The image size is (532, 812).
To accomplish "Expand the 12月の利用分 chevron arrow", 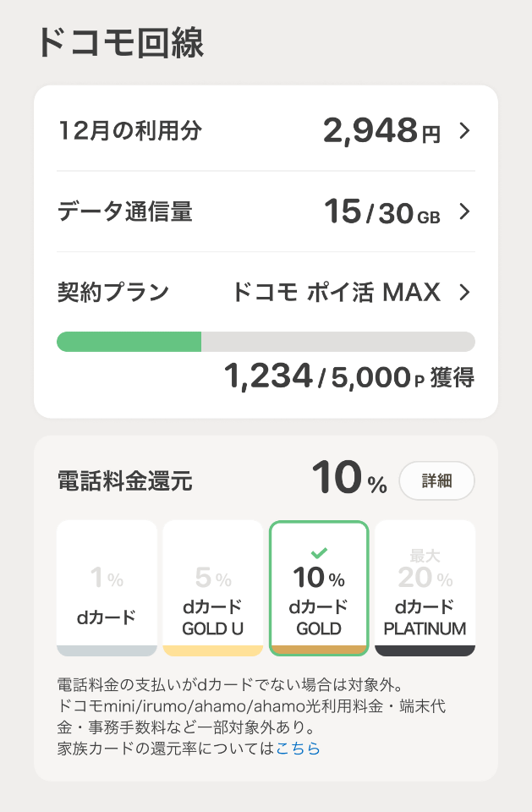I will coord(463,131).
